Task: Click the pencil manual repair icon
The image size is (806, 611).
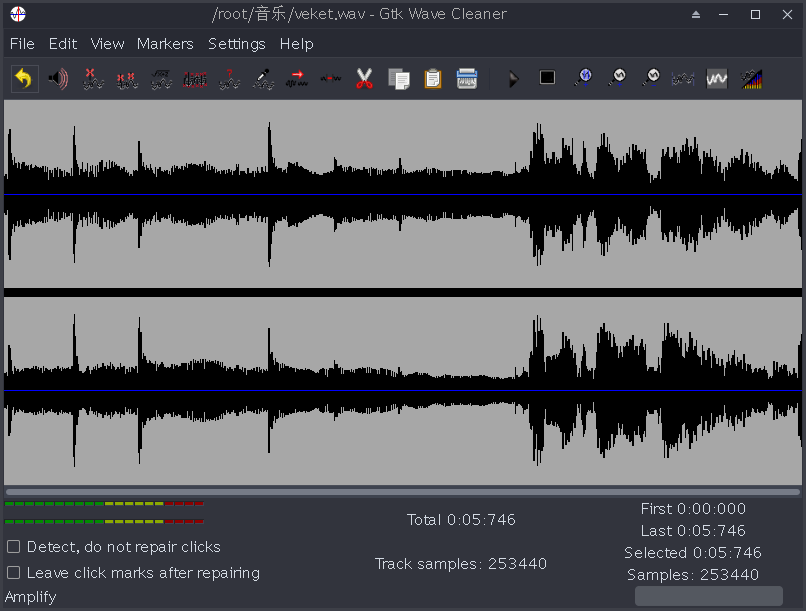Action: point(263,79)
